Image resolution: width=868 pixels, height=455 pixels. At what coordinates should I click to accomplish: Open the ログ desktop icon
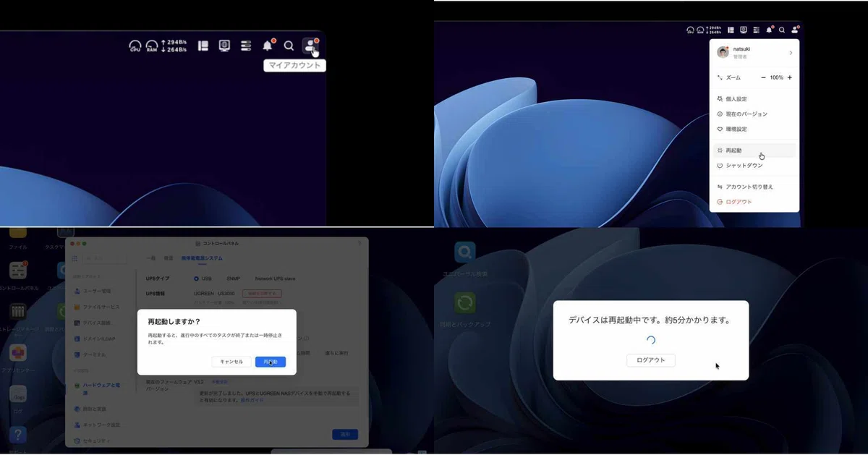coord(18,394)
